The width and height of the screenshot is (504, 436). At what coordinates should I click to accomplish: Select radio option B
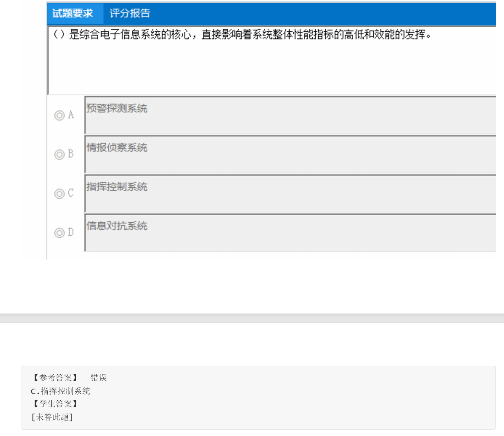point(60,155)
